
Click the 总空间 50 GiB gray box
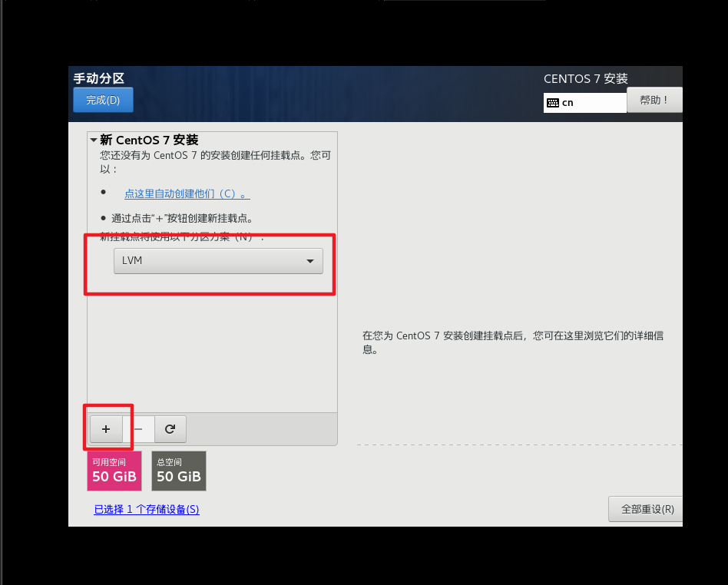tap(179, 471)
